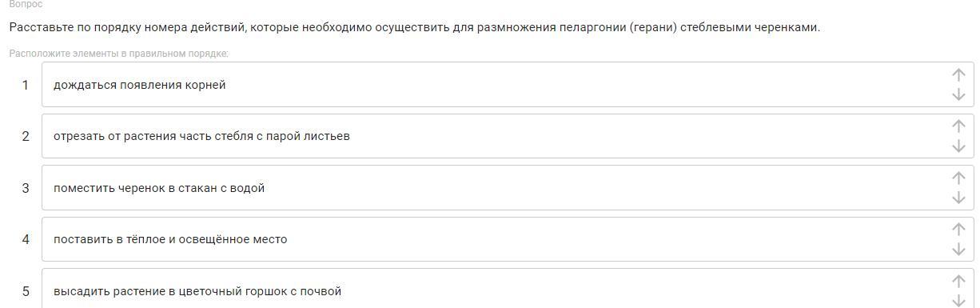Move 'высадить растение в цветочный горшок' up
Image resolution: width=980 pixels, height=308 pixels.
[x=958, y=281]
